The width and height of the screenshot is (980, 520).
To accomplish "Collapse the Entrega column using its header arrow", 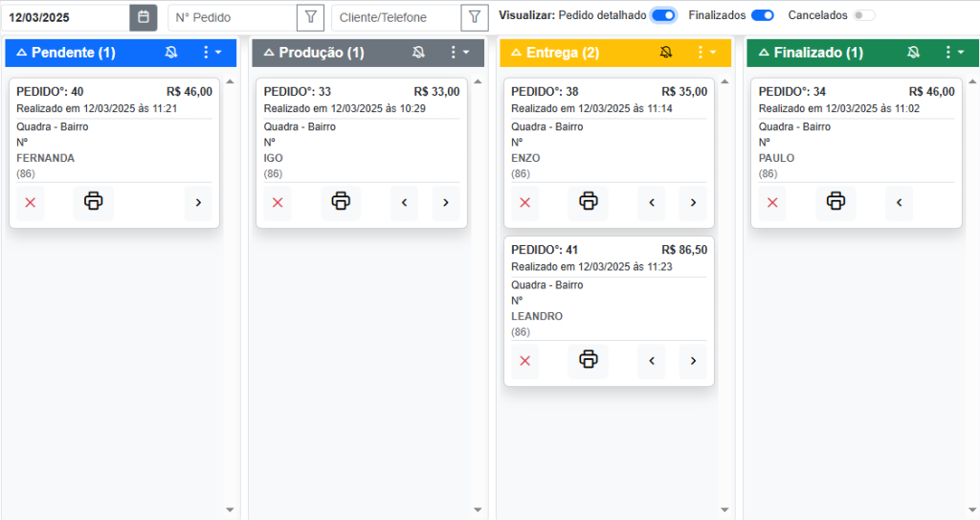I will click(x=515, y=53).
